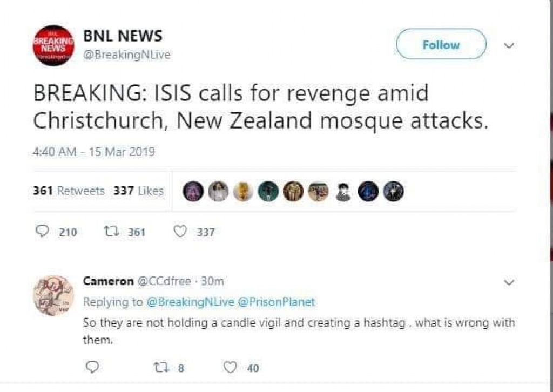Screen dimensions: 553x392
Task: Reply to Cameron's comment
Action: coord(92,368)
